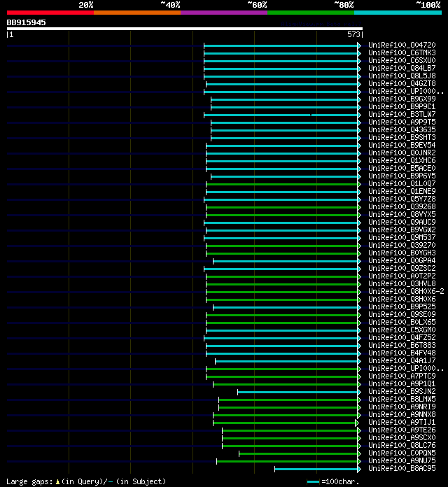Select label UniRef100_B9EV54
Viewport: 448px width, 487px height.
402,145
